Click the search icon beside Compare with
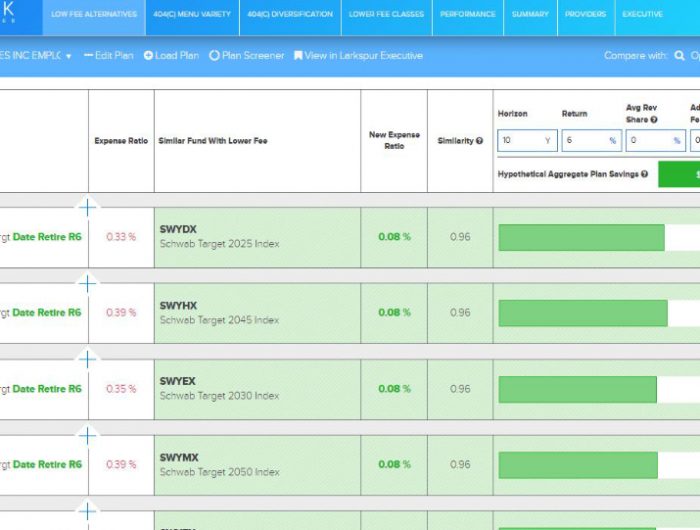This screenshot has height=530, width=700. pos(680,56)
